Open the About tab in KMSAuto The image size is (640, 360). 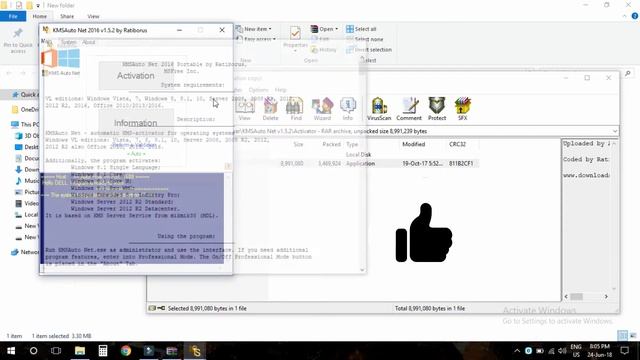click(89, 42)
